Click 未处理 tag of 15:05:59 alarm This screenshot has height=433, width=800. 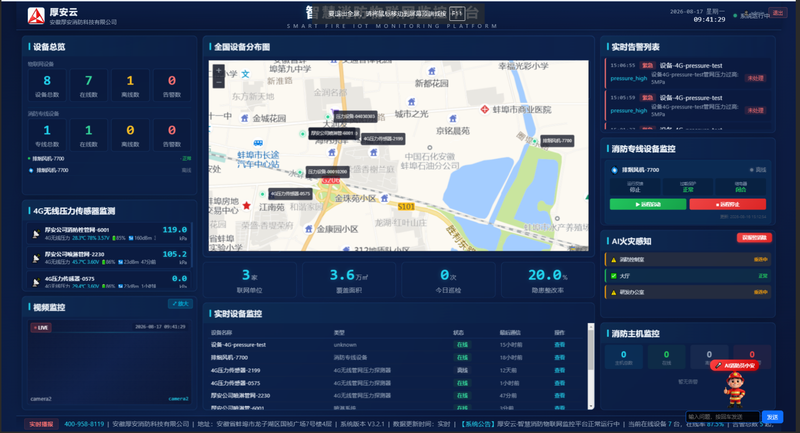[755, 110]
